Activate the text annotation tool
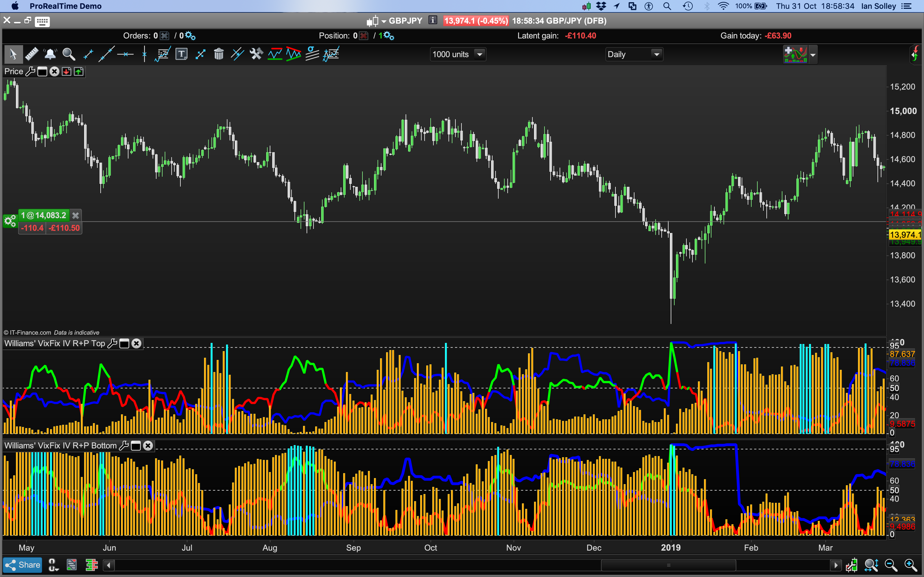924x577 pixels. click(x=182, y=54)
